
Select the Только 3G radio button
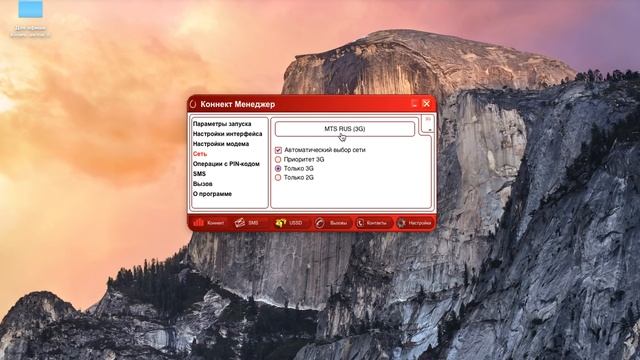pos(278,169)
